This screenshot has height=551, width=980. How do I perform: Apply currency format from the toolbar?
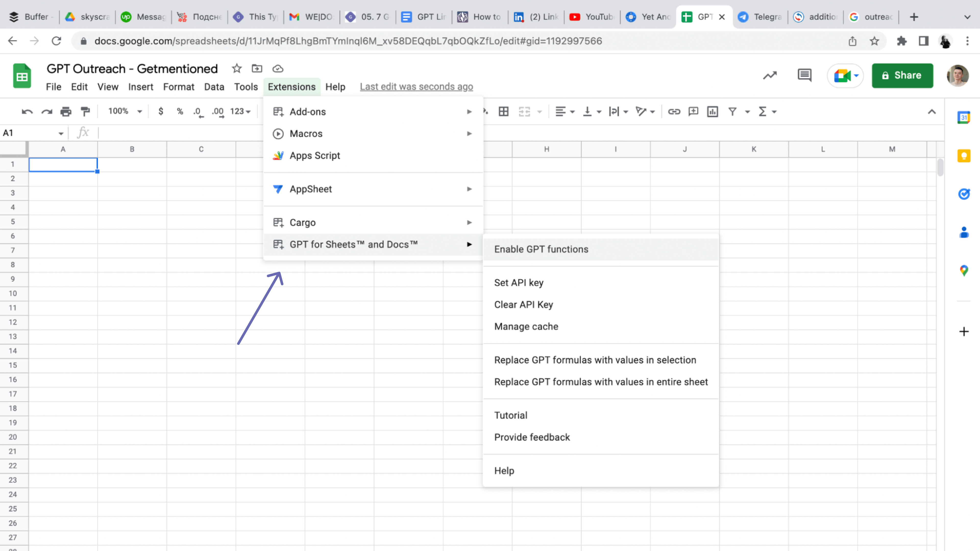(161, 111)
